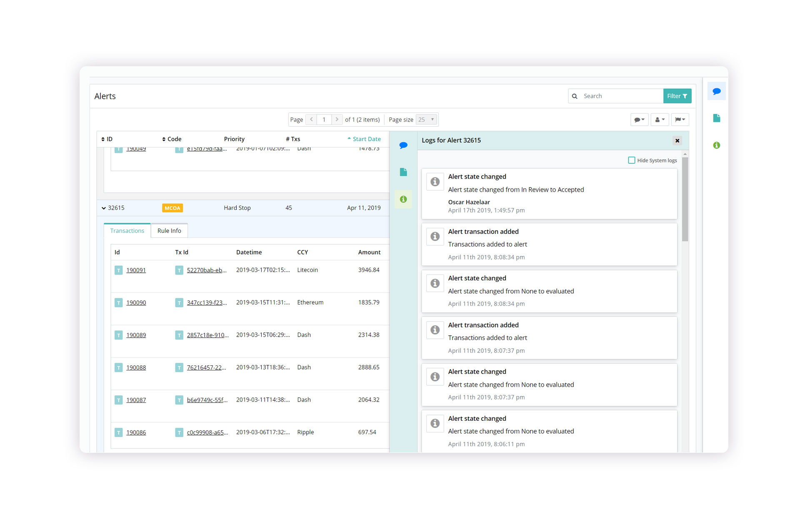Click T icon beside Tx Id b6e9749c-55f
The height and width of the screenshot is (532, 800).
pyautogui.click(x=179, y=400)
